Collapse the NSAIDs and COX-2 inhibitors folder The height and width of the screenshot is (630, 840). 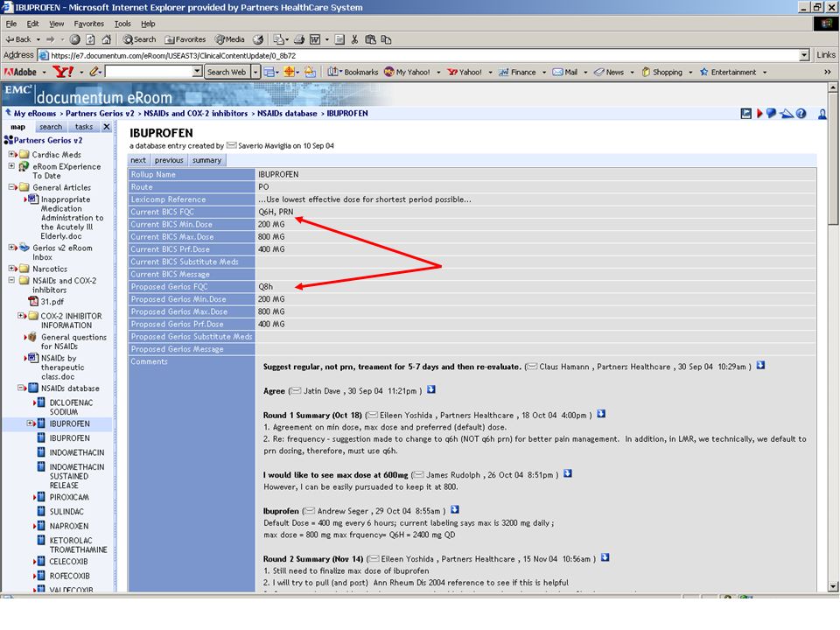[x=11, y=280]
